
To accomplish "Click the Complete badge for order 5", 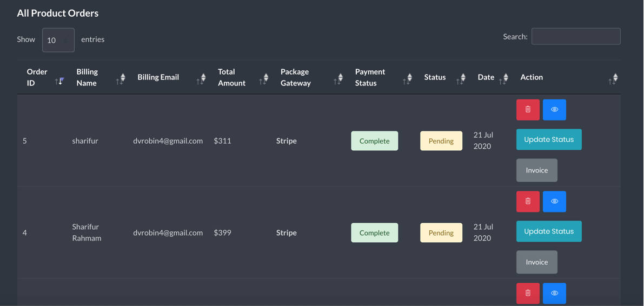I will tap(374, 141).
